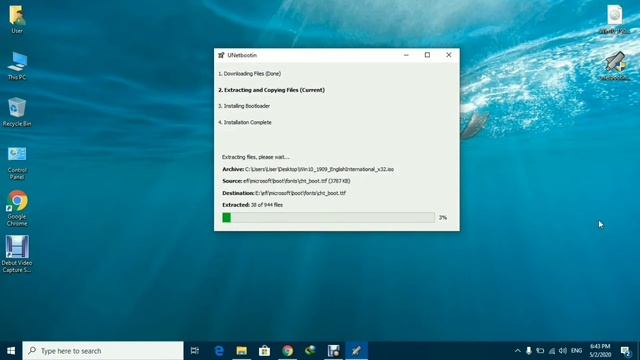
Task: Click the 3% progress label
Action: [x=443, y=218]
